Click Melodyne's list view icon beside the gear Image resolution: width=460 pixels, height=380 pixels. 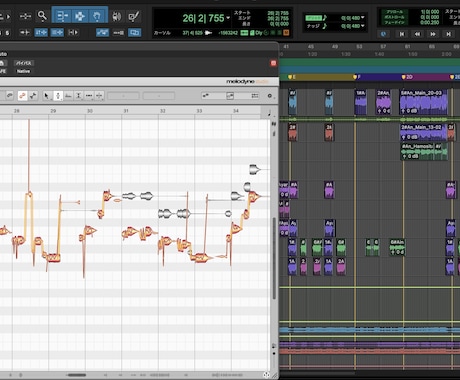click(255, 96)
